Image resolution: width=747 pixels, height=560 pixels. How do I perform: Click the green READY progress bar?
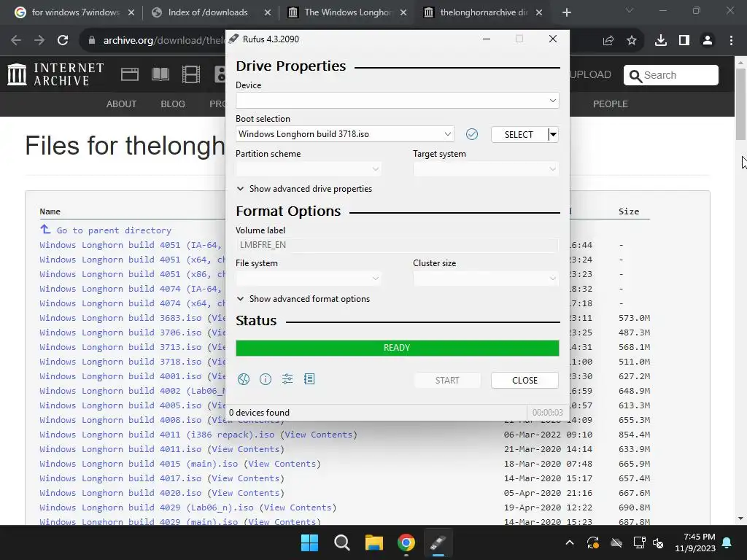point(398,348)
